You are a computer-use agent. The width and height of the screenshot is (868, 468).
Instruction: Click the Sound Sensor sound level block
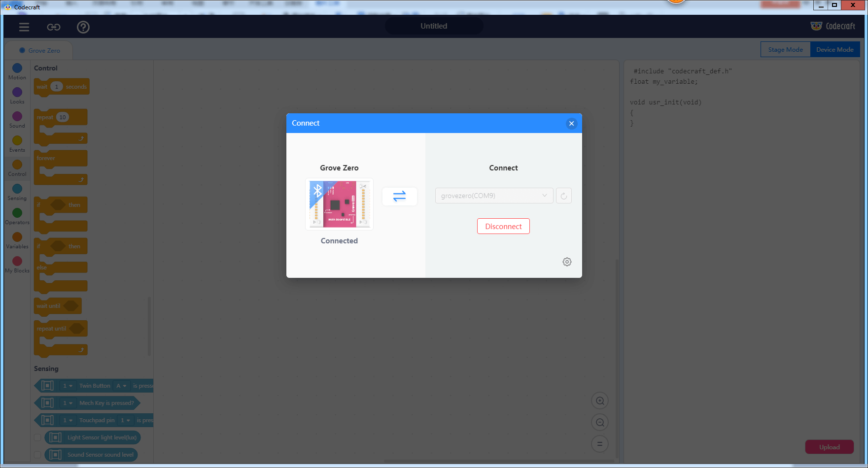tap(91, 455)
